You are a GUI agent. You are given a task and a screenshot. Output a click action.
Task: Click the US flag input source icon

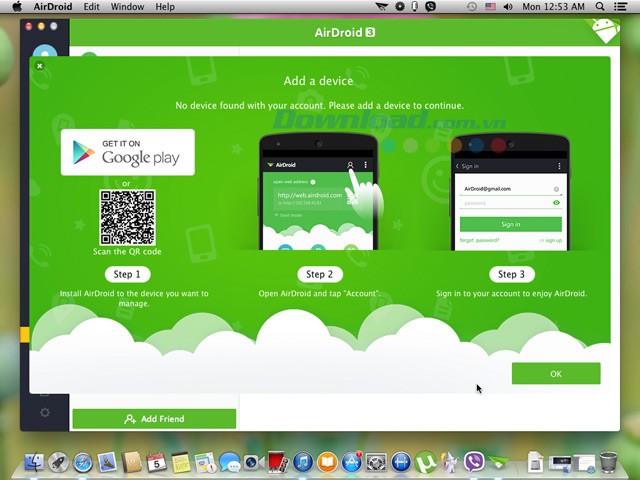490,7
